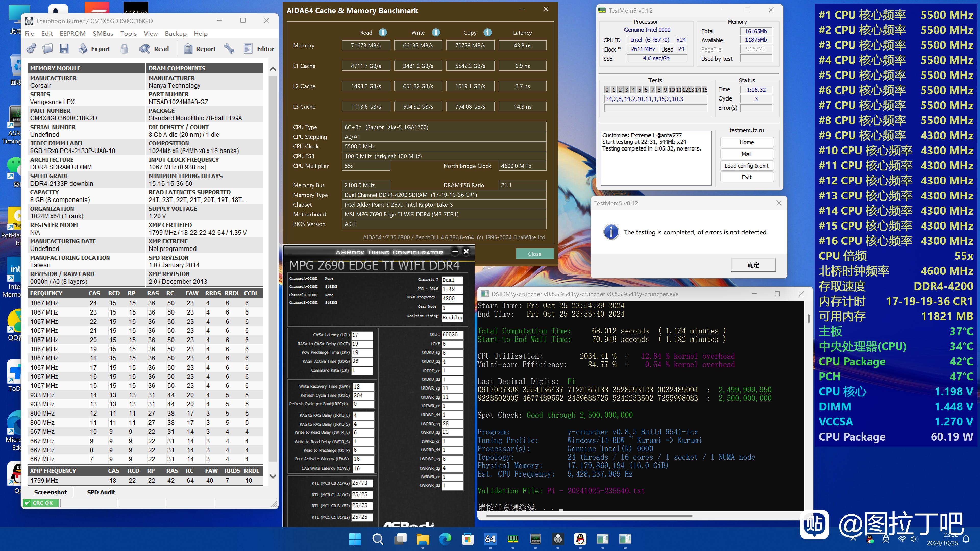Image resolution: width=980 pixels, height=551 pixels.
Task: Click the Copy info icon in AIDA64 benchmark
Action: pos(487,33)
